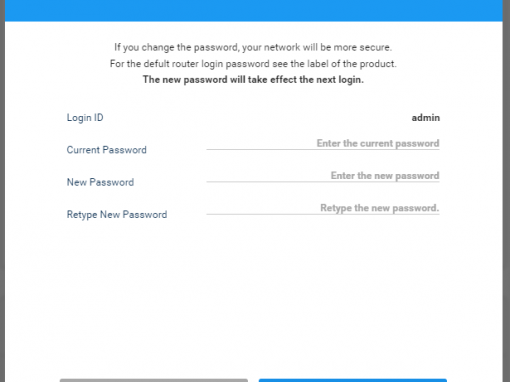Screen dimensions: 510x382
Task: Click the blue button at the dialog bottom
Action: point(353,380)
